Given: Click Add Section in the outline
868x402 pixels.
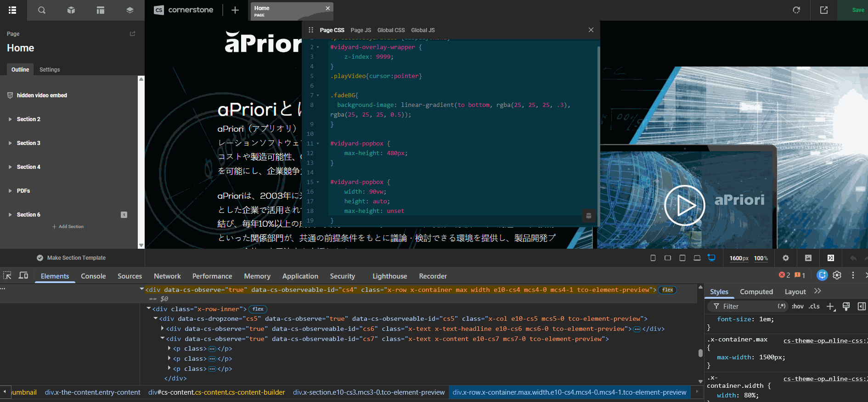Looking at the screenshot, I should click(68, 227).
